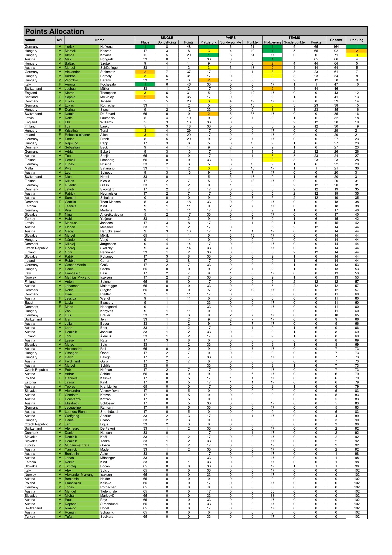The image size is (392, 555).
Task: Click the Platzierung header under TEAMS
Action: (272, 42)
